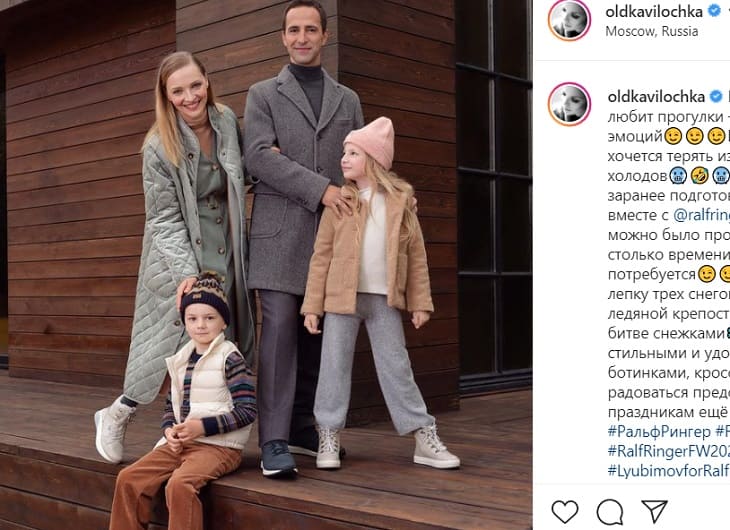Click verified badge beside caption username
This screenshot has width=730, height=530.
[x=716, y=96]
